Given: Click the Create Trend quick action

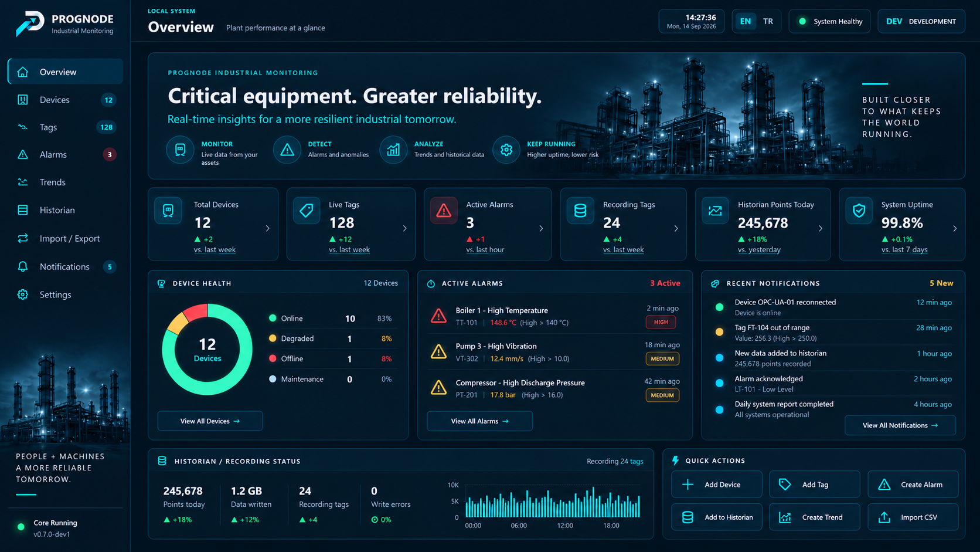Looking at the screenshot, I should click(814, 517).
